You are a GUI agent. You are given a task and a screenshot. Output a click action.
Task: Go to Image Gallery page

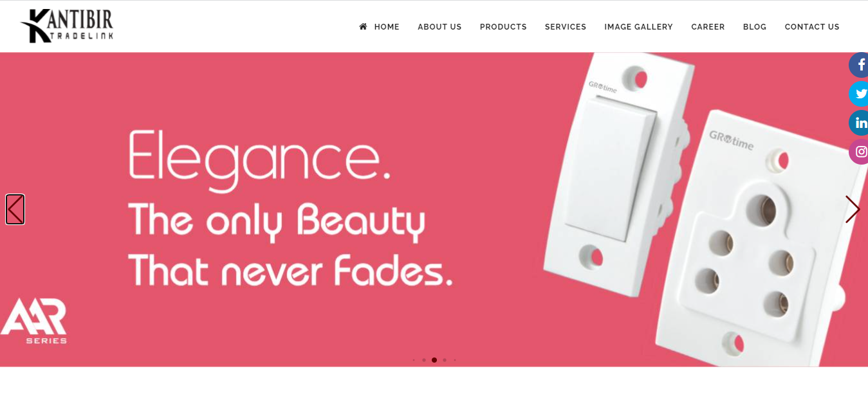point(638,27)
